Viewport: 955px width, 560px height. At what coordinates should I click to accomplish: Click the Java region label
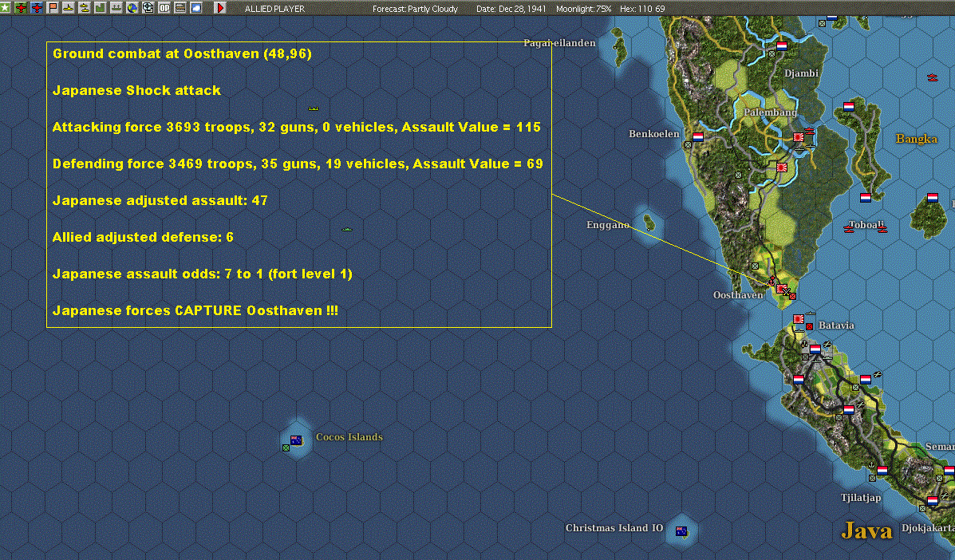pos(866,530)
